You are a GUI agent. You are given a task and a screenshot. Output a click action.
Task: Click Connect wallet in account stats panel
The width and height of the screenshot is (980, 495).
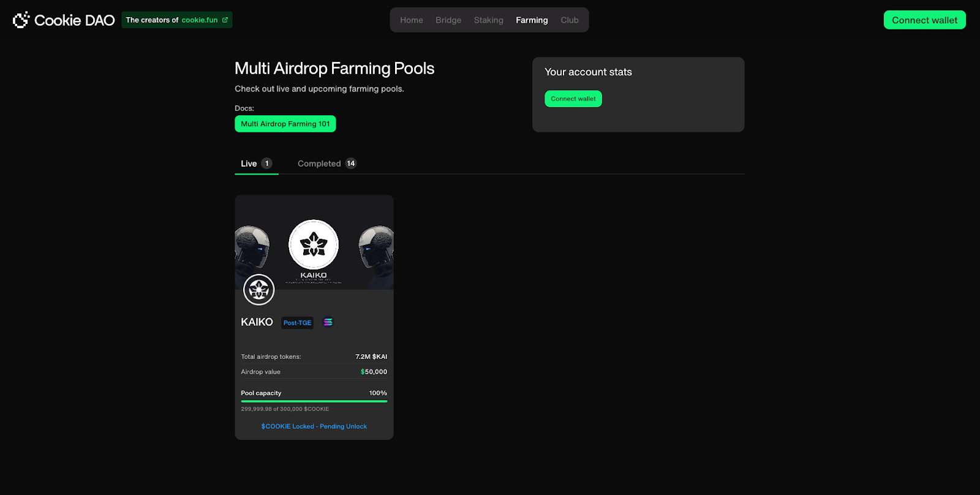[573, 99]
